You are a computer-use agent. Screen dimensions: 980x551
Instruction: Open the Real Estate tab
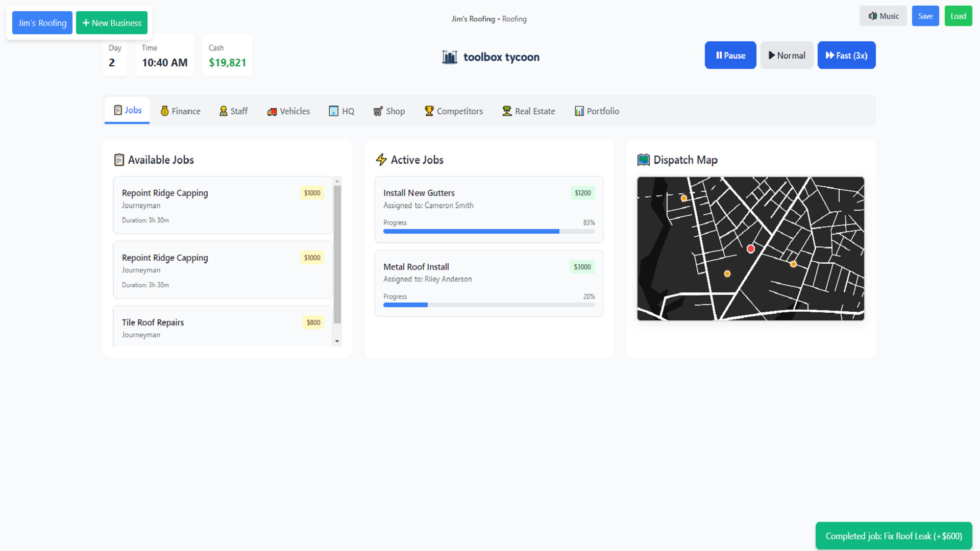(x=528, y=111)
